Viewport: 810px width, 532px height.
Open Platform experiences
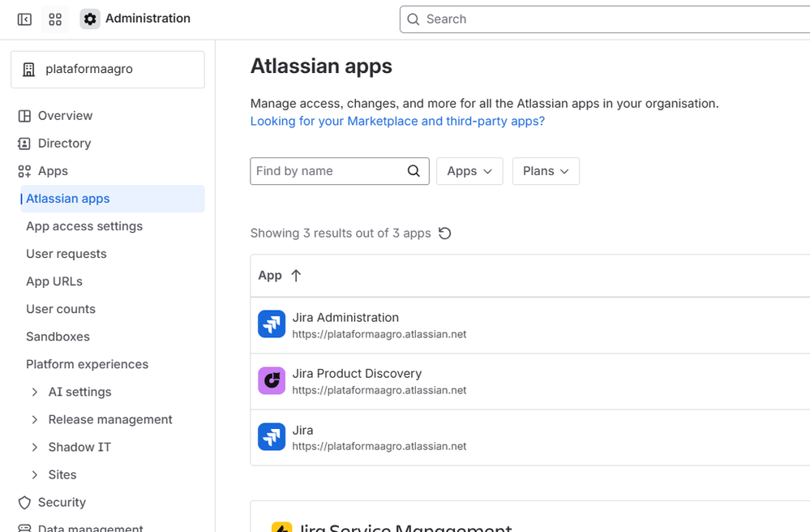click(88, 364)
